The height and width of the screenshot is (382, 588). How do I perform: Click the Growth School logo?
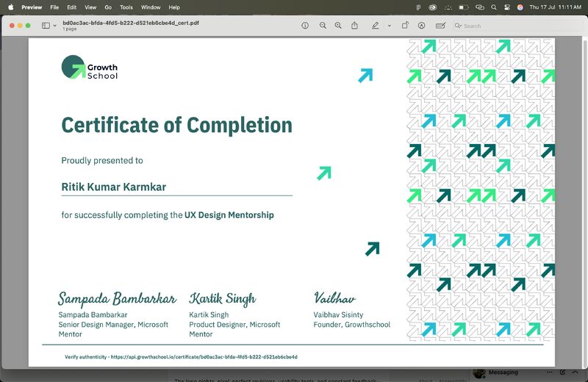click(x=89, y=67)
